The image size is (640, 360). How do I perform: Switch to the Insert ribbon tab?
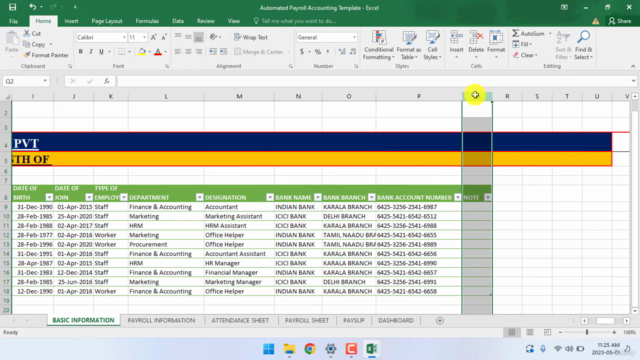click(x=71, y=21)
